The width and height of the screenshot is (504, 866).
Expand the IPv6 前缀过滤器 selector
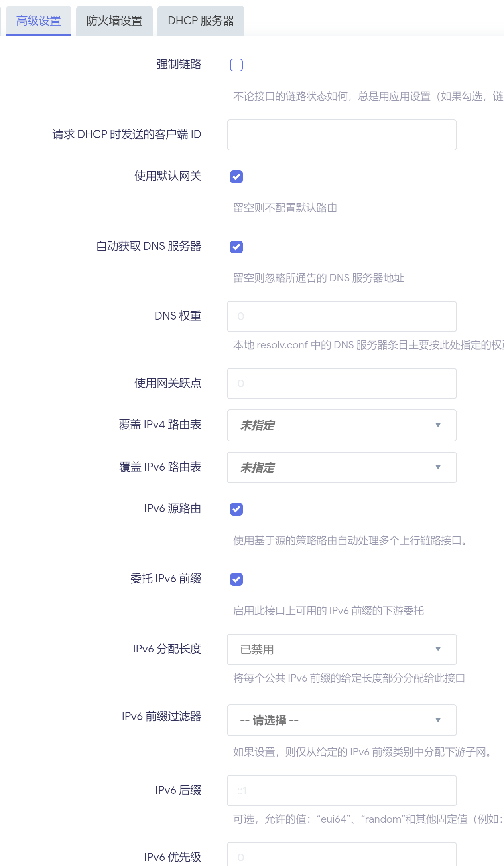click(x=342, y=720)
